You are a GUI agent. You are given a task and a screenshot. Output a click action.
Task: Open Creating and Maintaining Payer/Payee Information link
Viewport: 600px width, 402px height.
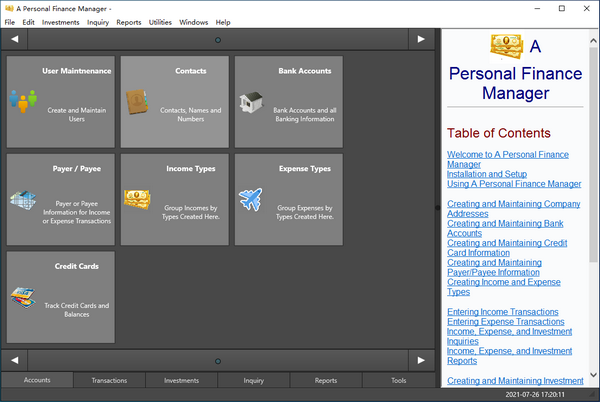(x=494, y=267)
